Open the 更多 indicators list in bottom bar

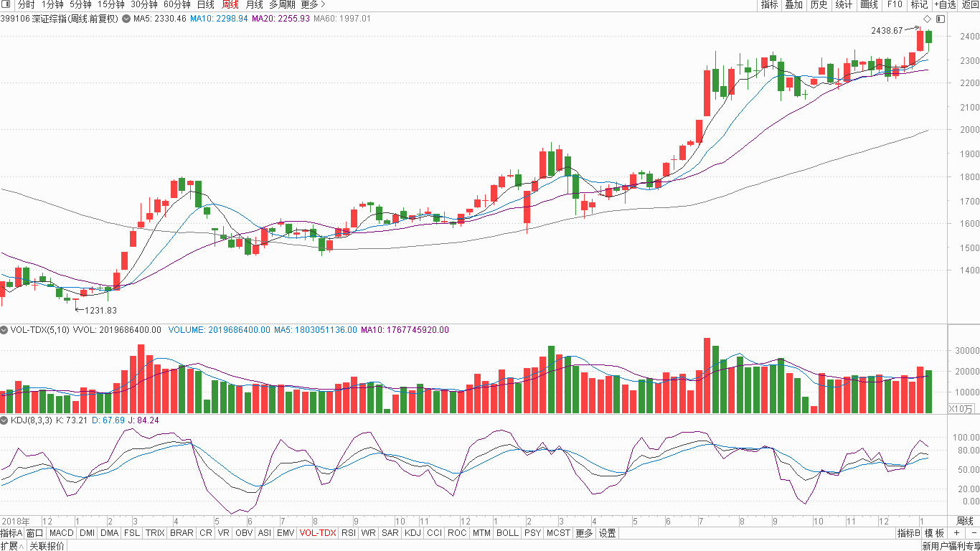(584, 533)
